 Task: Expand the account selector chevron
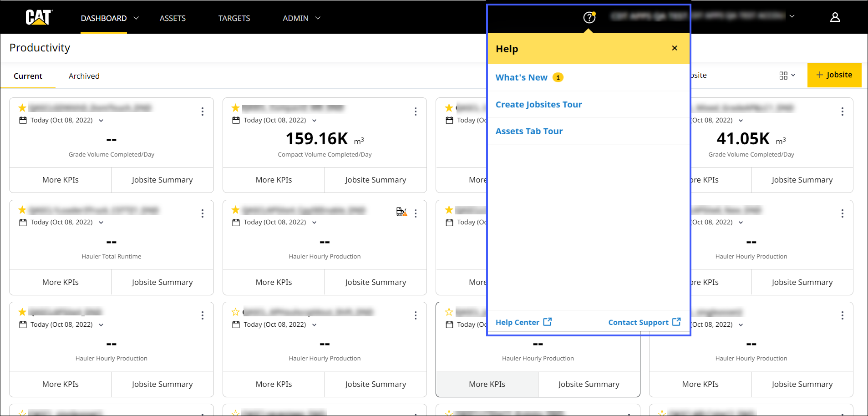click(x=792, y=16)
